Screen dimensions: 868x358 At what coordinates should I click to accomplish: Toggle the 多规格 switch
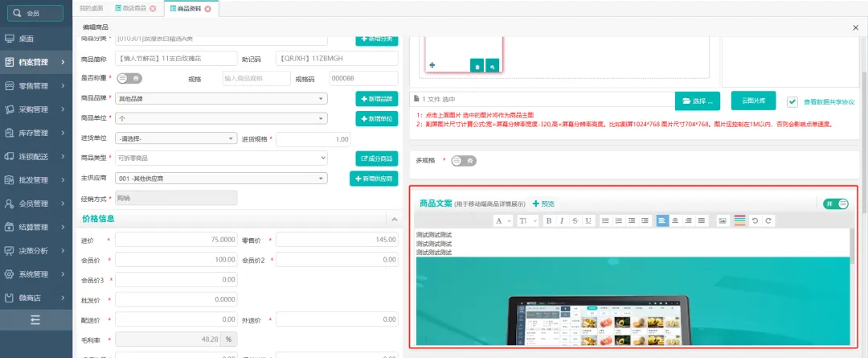click(463, 161)
